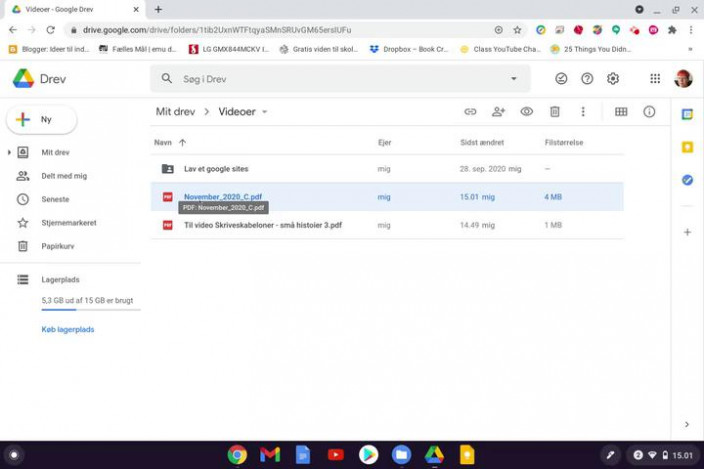Open Gmail from the shelf
704x469 pixels.
point(270,455)
